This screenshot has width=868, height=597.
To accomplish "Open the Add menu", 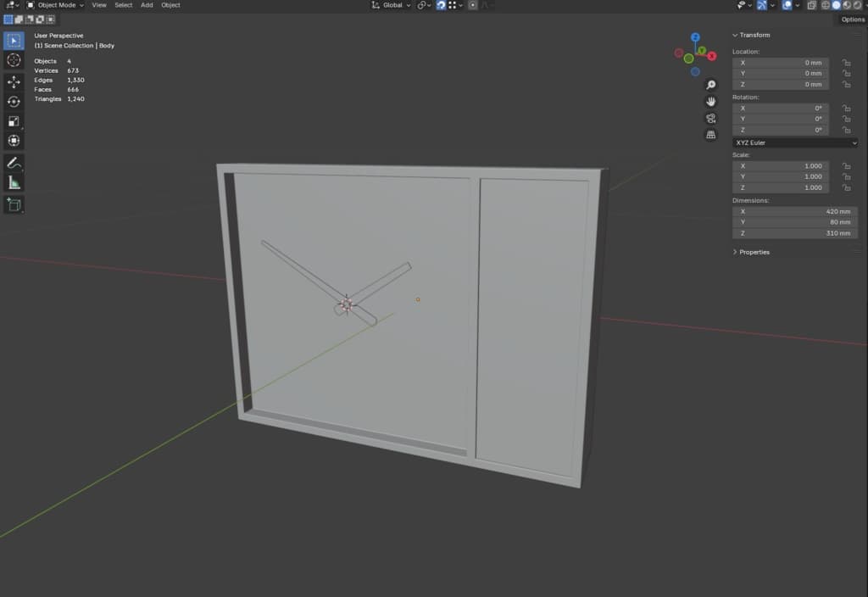I will [147, 5].
